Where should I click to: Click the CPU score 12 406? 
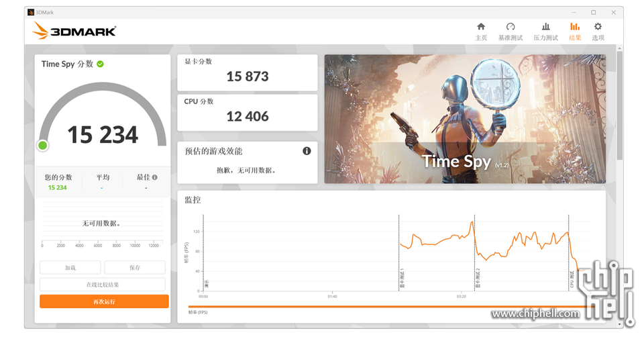click(x=248, y=117)
